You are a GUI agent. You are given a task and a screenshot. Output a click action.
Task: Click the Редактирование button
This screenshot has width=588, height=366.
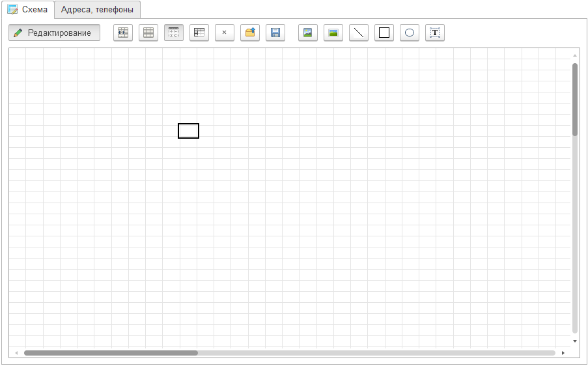coord(54,33)
